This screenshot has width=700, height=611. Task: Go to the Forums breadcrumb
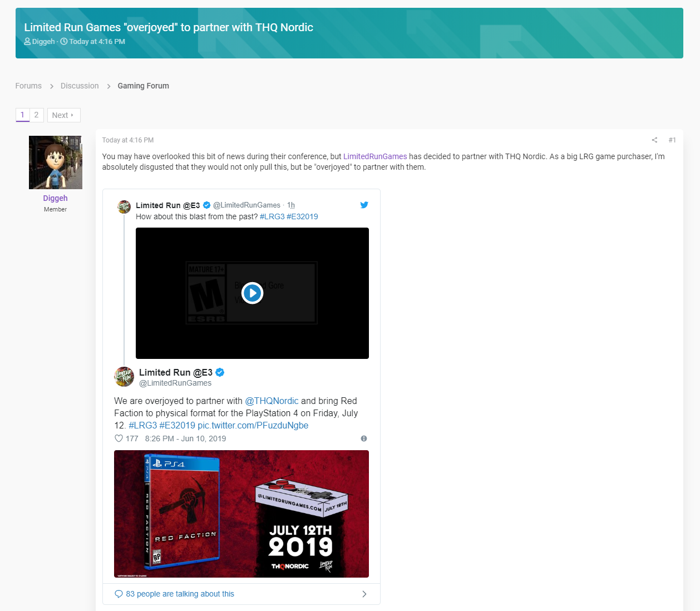click(x=28, y=86)
